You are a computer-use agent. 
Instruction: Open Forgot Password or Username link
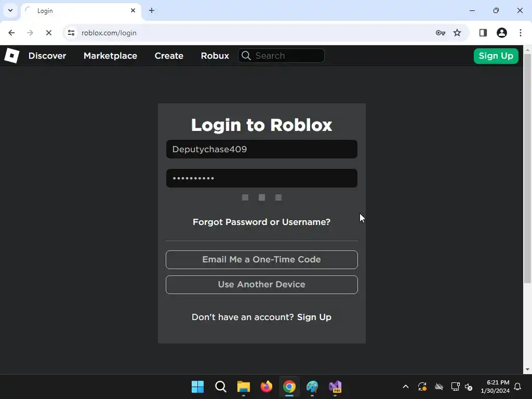click(262, 222)
